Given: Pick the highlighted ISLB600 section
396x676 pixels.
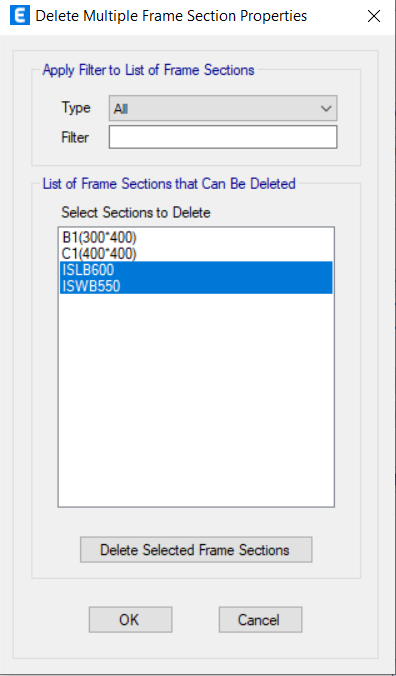Looking at the screenshot, I should [196, 270].
